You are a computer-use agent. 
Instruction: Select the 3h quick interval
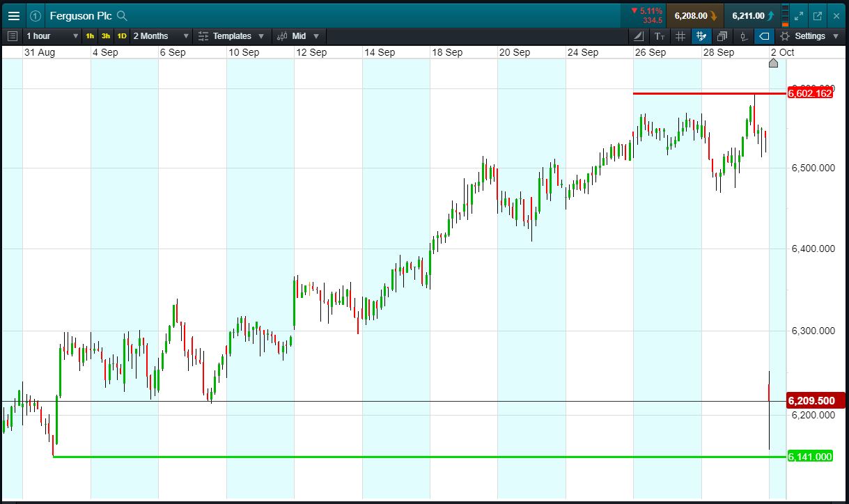click(x=106, y=36)
